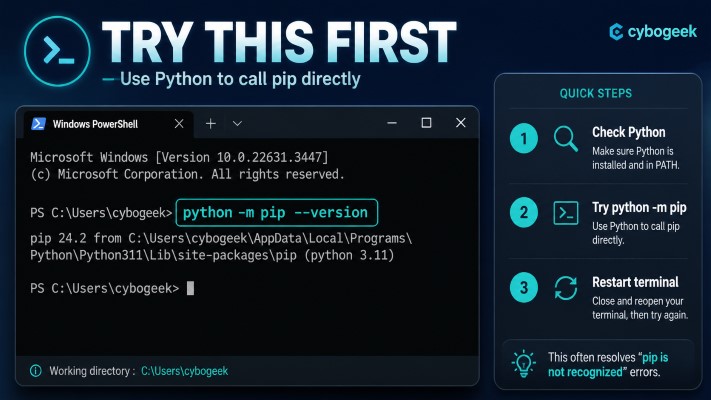Click the refresh icon for Restart terminal
Screen dimensions: 711x400
[x=566, y=288]
